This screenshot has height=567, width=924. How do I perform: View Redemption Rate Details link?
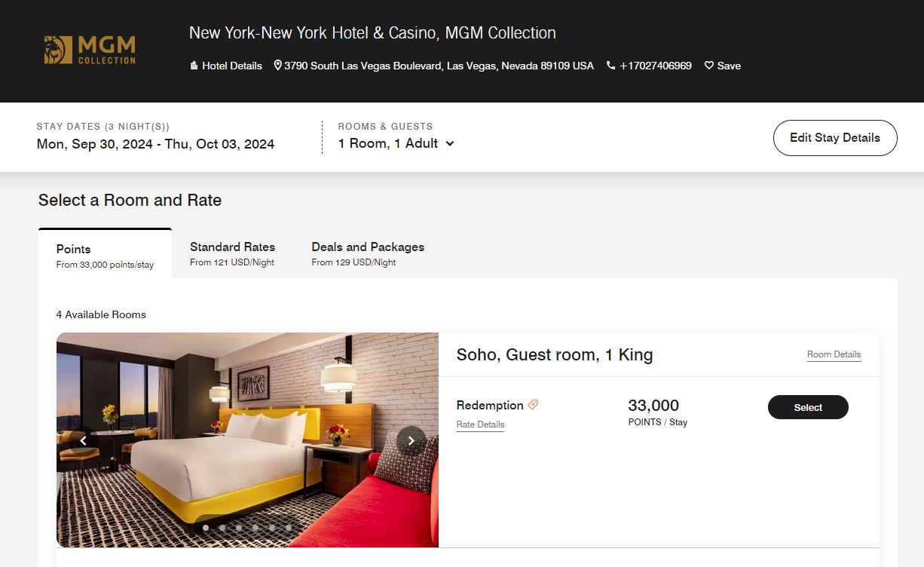point(480,424)
